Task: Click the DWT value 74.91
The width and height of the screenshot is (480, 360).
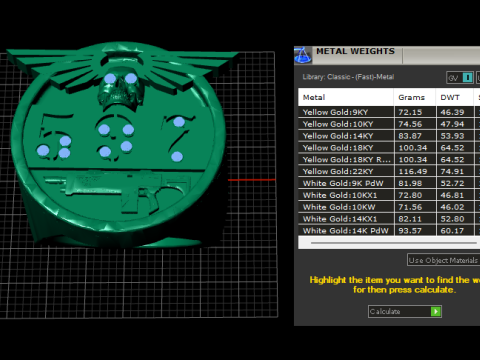Action: click(x=452, y=171)
